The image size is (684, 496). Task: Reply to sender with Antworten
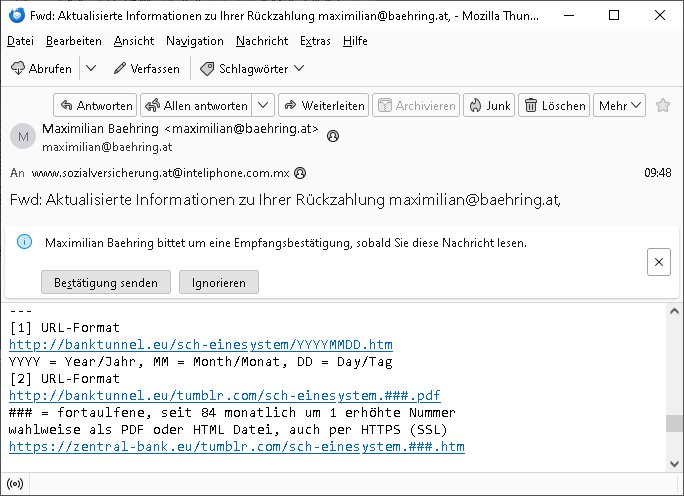coord(94,105)
